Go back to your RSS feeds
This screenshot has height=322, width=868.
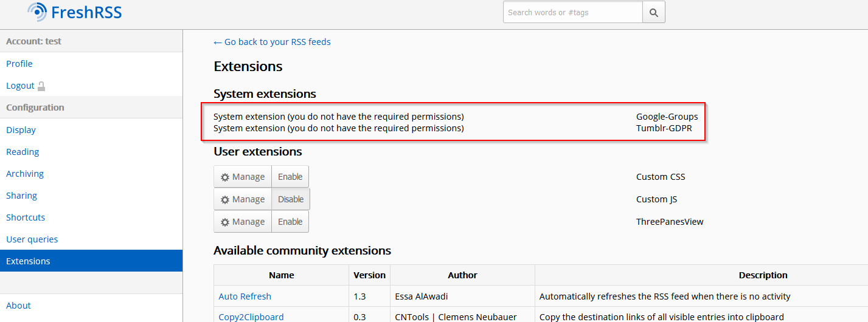[272, 42]
